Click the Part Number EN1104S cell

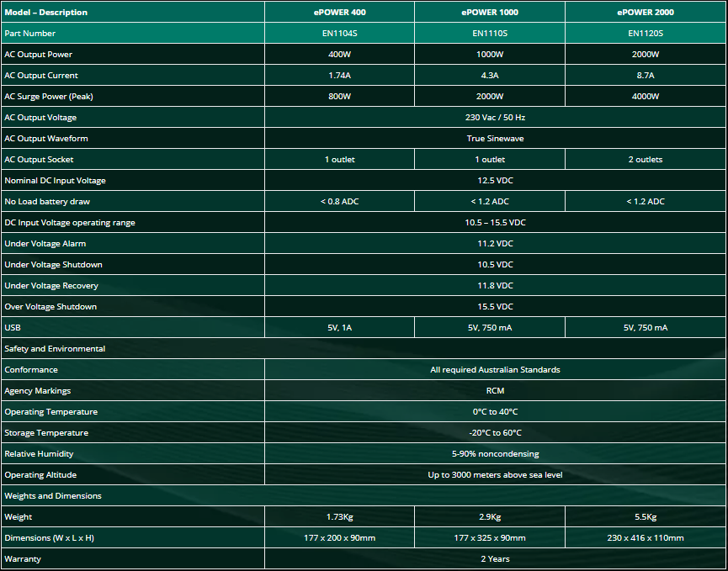tap(338, 33)
